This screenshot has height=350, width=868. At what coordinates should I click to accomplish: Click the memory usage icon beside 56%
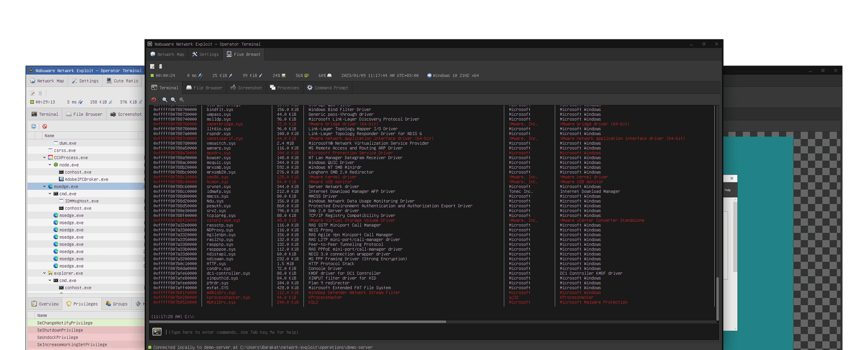click(x=307, y=75)
